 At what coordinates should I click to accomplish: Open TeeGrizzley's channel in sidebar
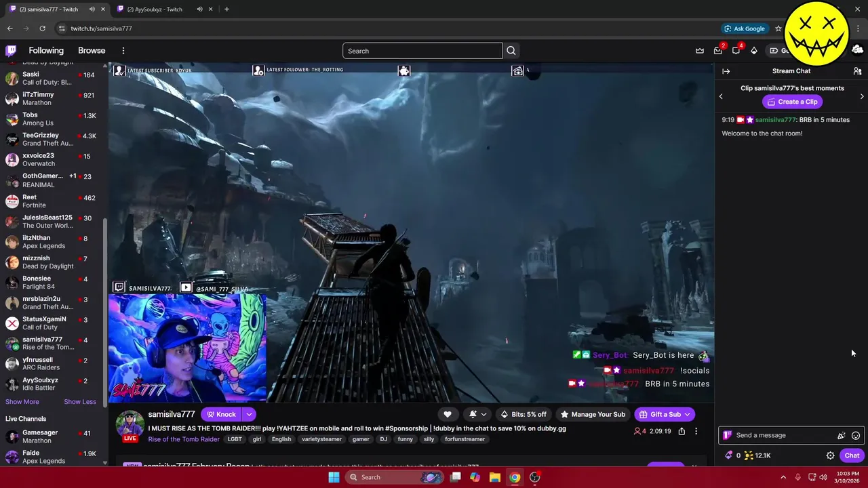coord(52,140)
